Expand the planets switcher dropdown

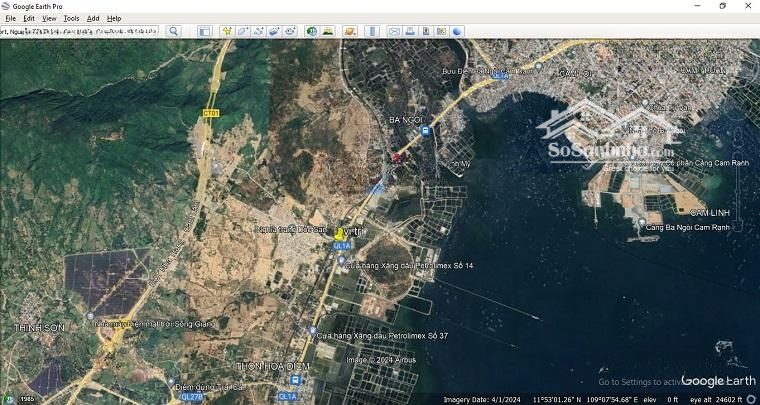(350, 31)
